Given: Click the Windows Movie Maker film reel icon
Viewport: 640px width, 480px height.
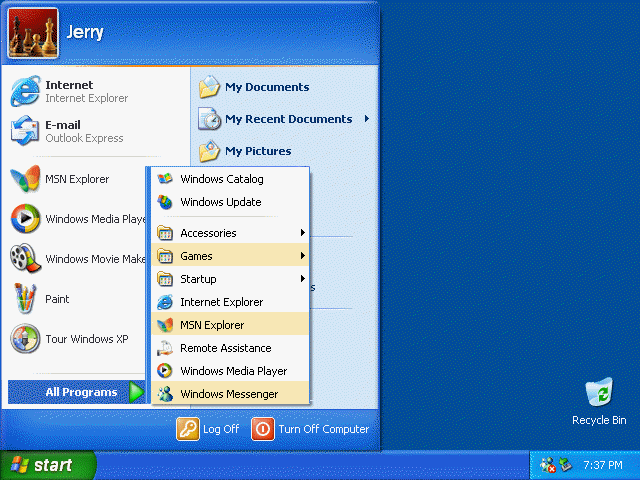Looking at the screenshot, I should (25, 259).
